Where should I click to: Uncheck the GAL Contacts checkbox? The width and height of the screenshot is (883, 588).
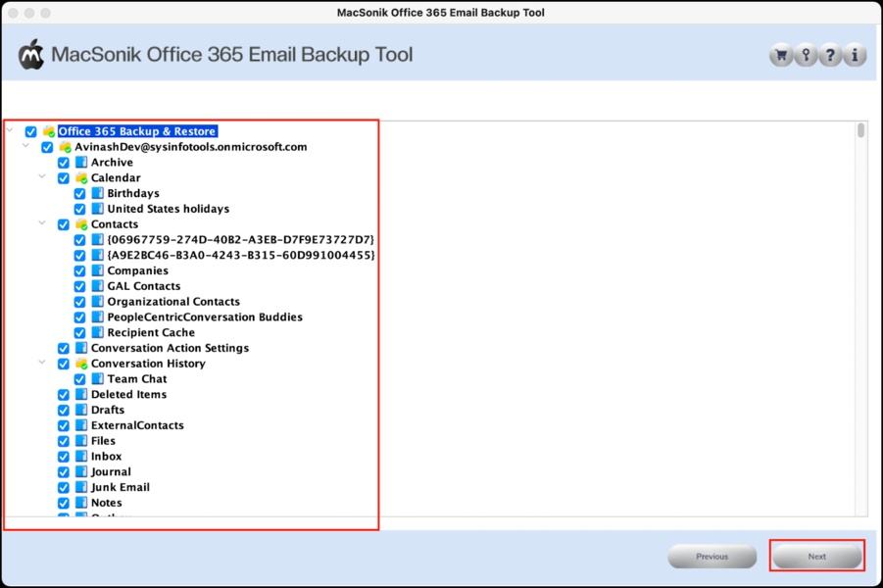80,287
